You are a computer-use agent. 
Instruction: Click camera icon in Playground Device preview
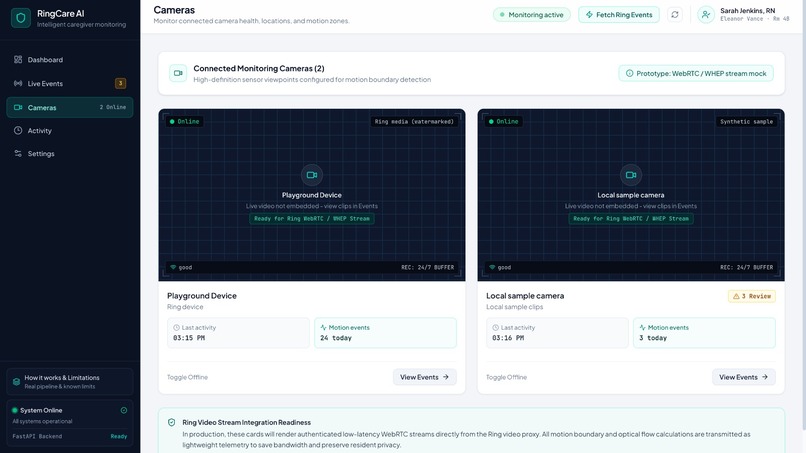pyautogui.click(x=312, y=175)
